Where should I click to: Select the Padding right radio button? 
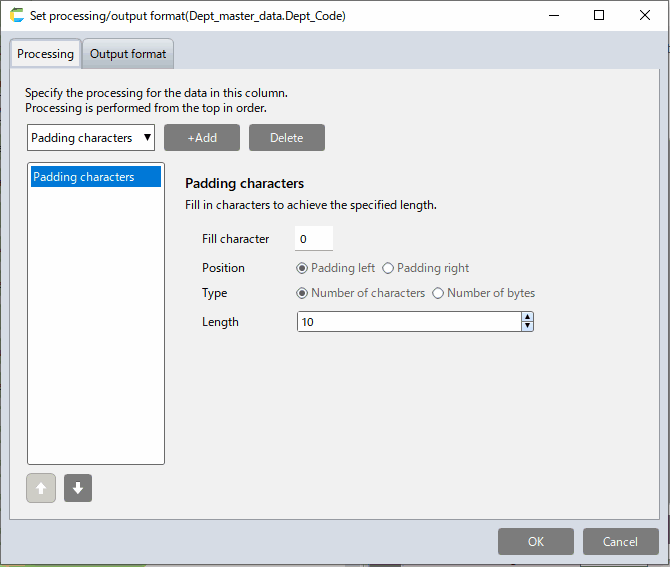click(x=388, y=268)
